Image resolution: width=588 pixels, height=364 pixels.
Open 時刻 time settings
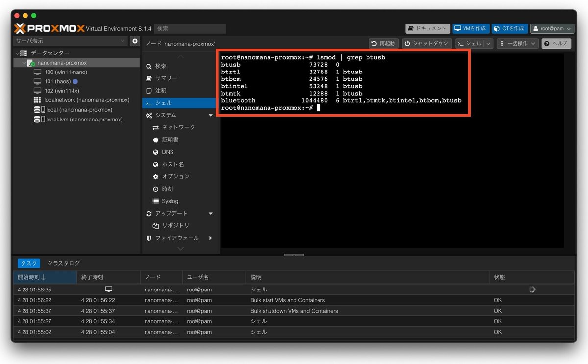pos(179,189)
